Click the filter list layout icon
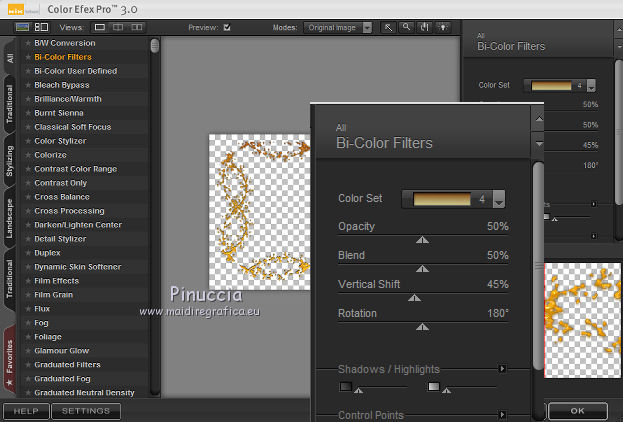This screenshot has width=623, height=422. 41,27
